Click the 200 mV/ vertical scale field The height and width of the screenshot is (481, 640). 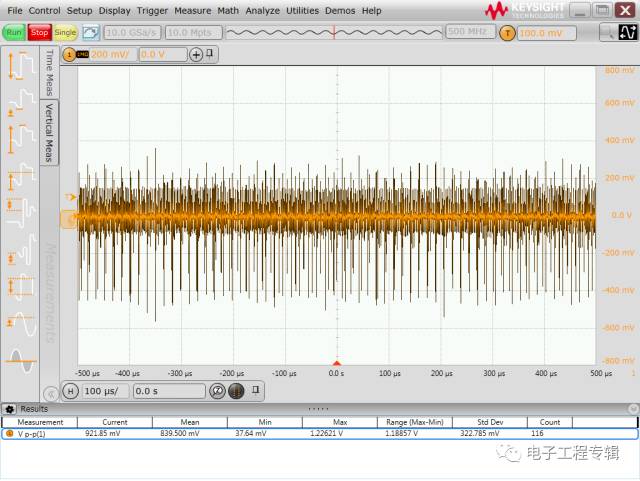pos(112,54)
